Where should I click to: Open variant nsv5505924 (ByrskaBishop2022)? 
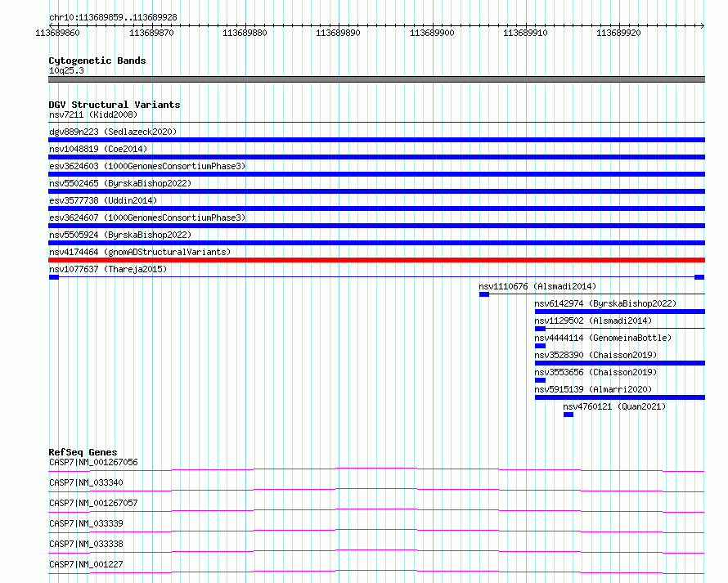(x=120, y=235)
